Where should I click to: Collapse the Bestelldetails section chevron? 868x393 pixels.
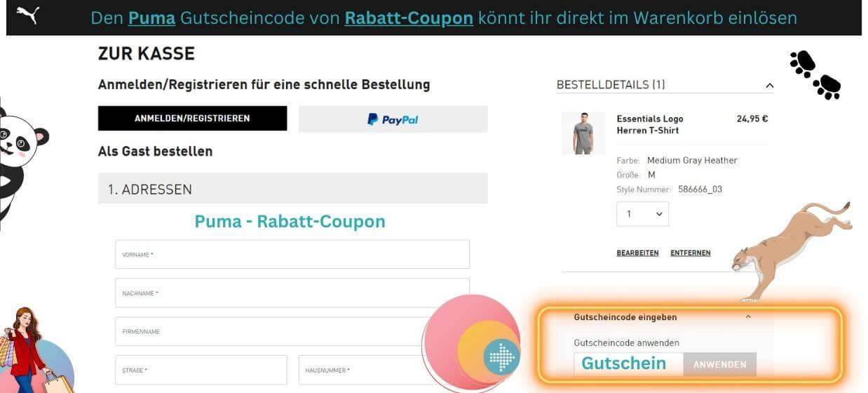[x=769, y=86]
